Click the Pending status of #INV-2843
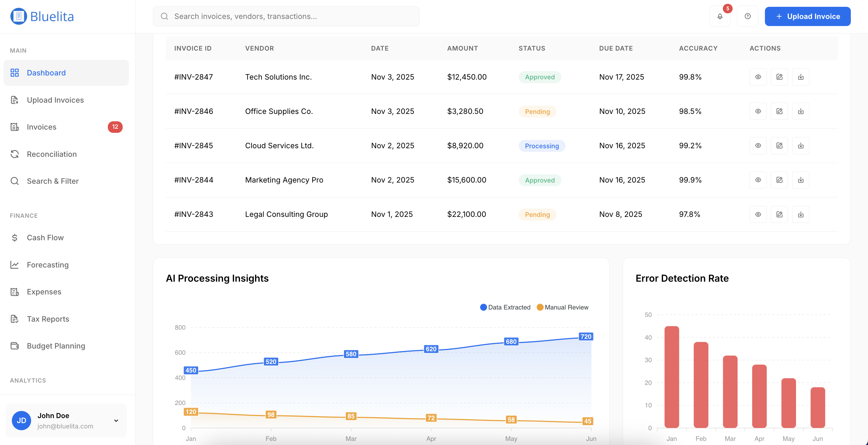 click(537, 215)
